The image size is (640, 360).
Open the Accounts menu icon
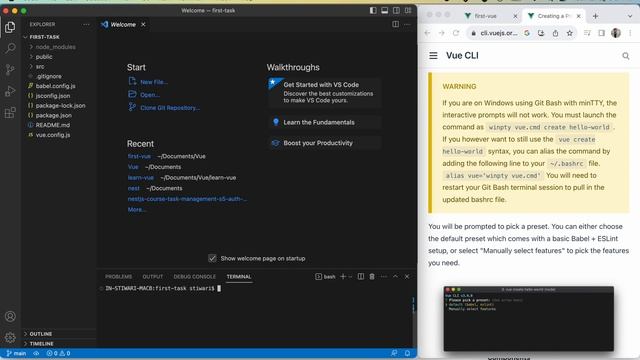[10, 316]
